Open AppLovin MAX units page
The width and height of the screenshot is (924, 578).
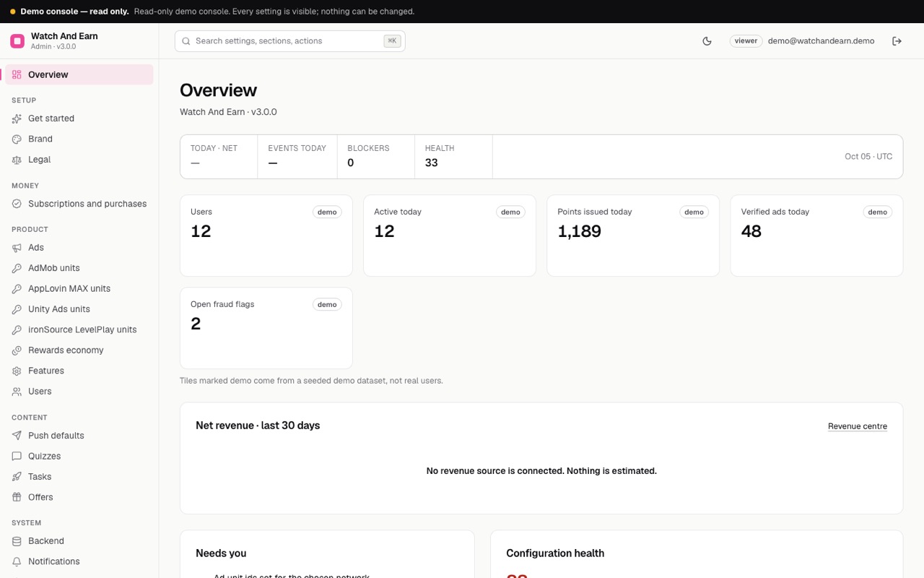[79, 288]
